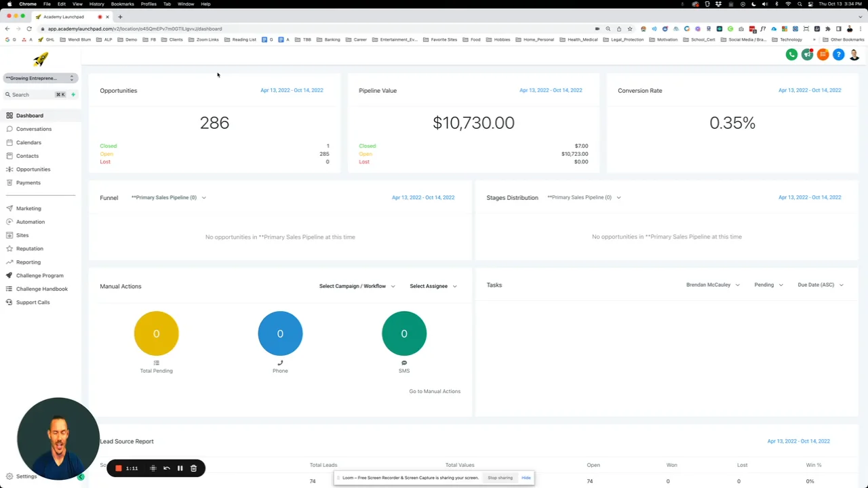Click the yellow Total Pending circle
This screenshot has height=488, width=868.
(156, 333)
